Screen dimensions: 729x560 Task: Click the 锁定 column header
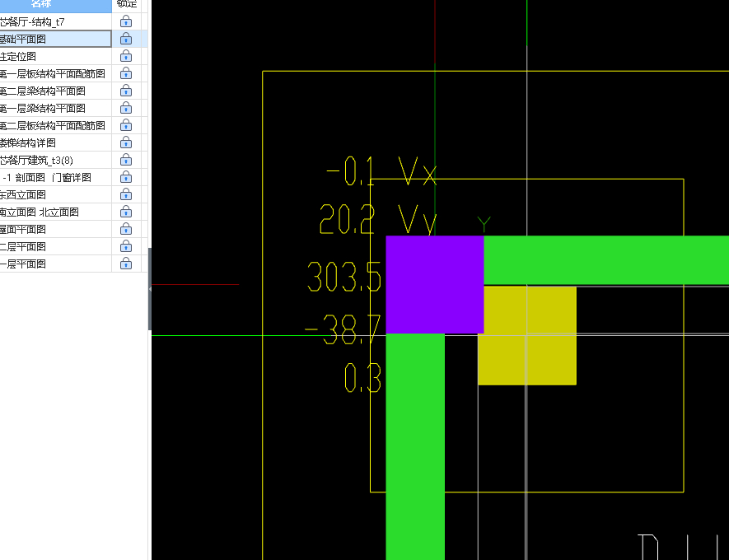coord(127,5)
